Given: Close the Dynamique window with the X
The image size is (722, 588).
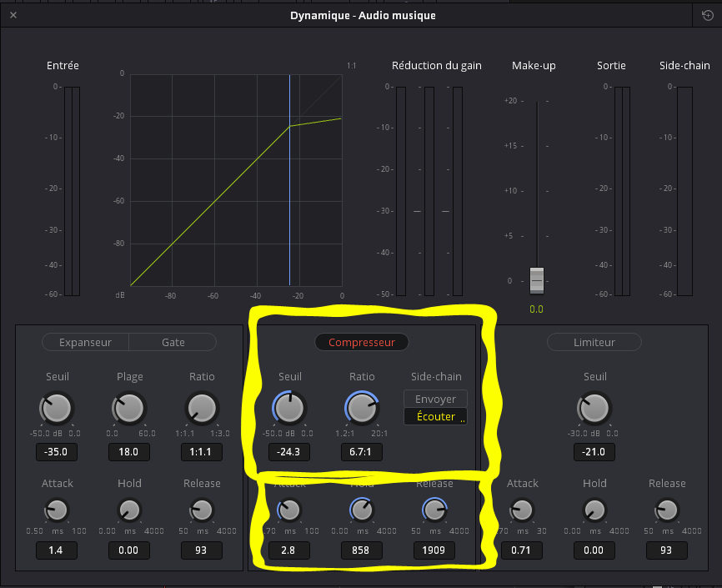Looking at the screenshot, I should (x=13, y=15).
